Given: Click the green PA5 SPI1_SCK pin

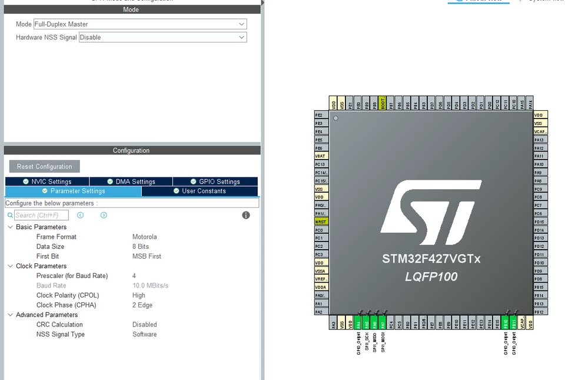Looking at the screenshot, I should tap(367, 322).
